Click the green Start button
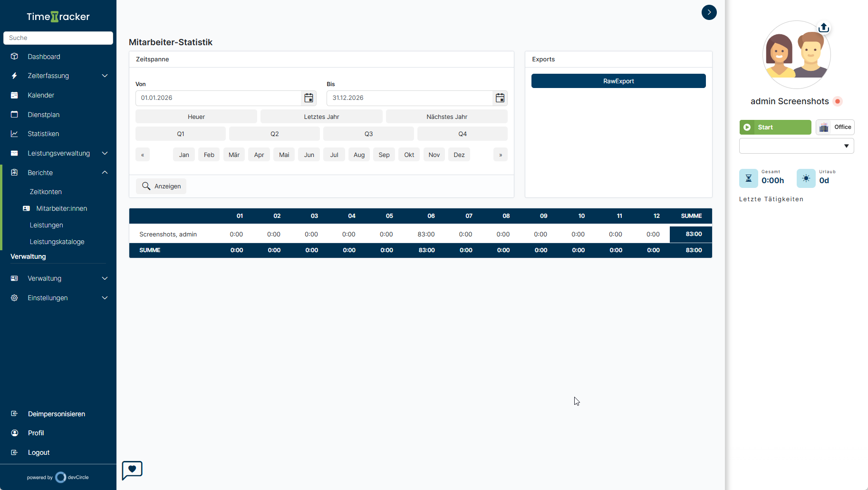The image size is (868, 490). pos(775,127)
